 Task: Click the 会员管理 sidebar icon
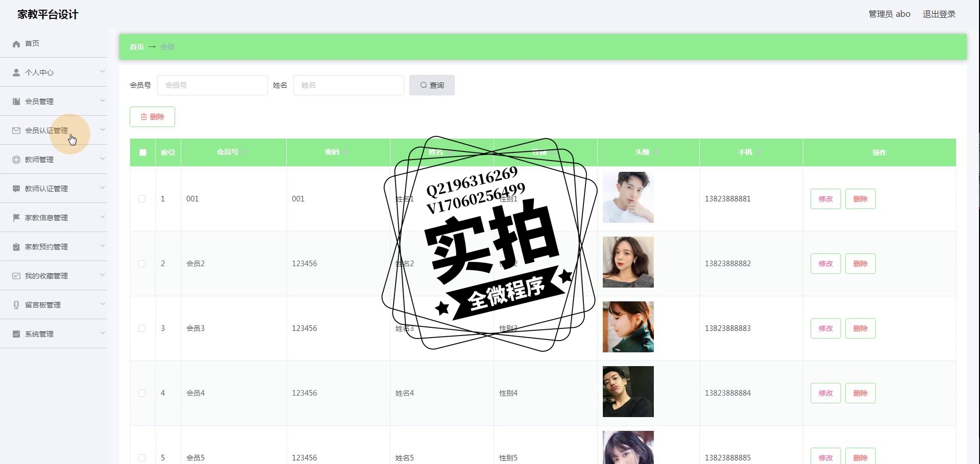(16, 102)
